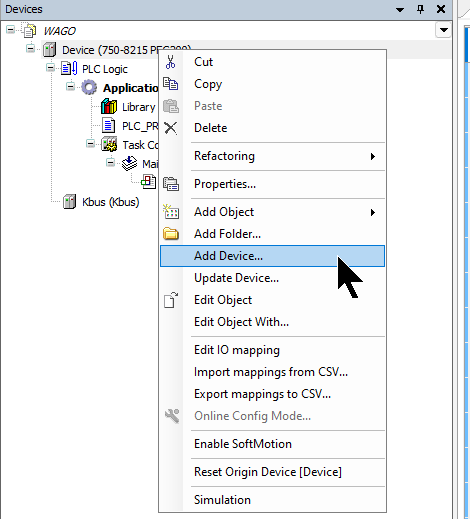Collapse the PLC Logic node
Image resolution: width=470 pixels, height=519 pixels.
pos(51,68)
